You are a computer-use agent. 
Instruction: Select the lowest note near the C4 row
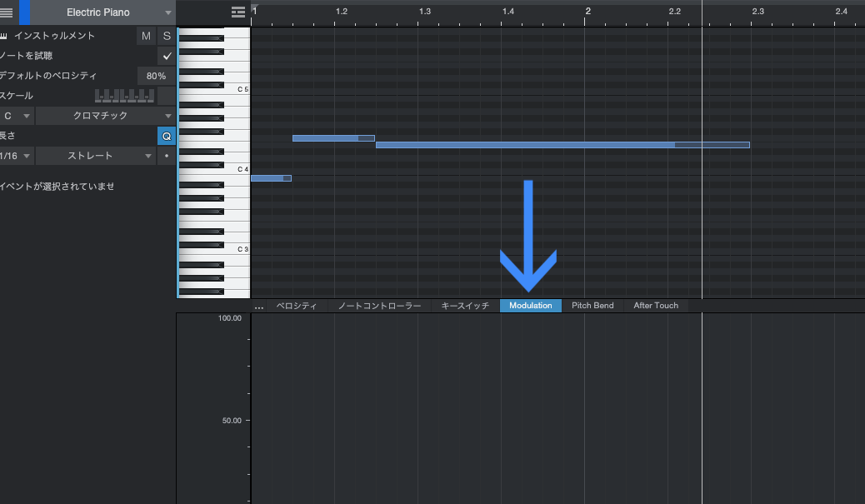coord(272,178)
